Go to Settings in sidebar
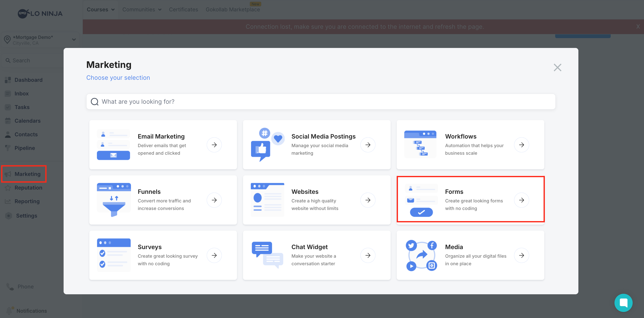Viewport: 644px width, 318px height. pyautogui.click(x=26, y=216)
